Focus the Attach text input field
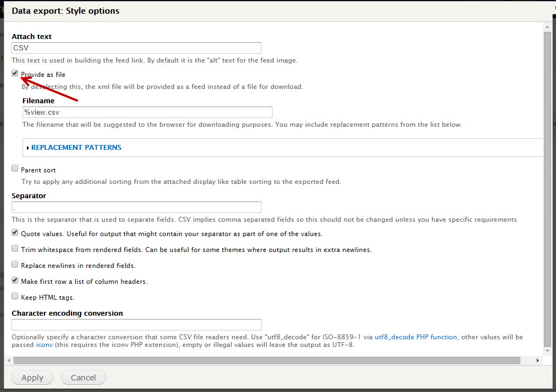This screenshot has width=556, height=392. click(x=136, y=48)
